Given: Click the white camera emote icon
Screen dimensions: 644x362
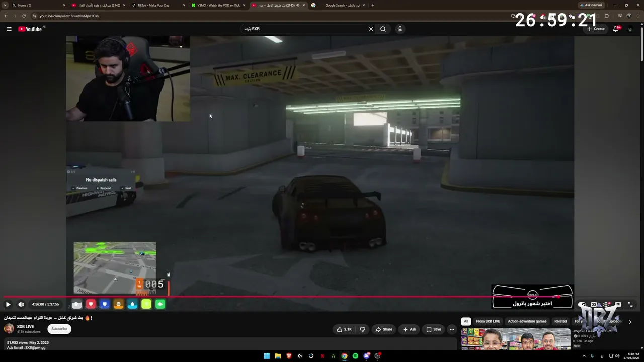Looking at the screenshot, I should pyautogui.click(x=76, y=304).
